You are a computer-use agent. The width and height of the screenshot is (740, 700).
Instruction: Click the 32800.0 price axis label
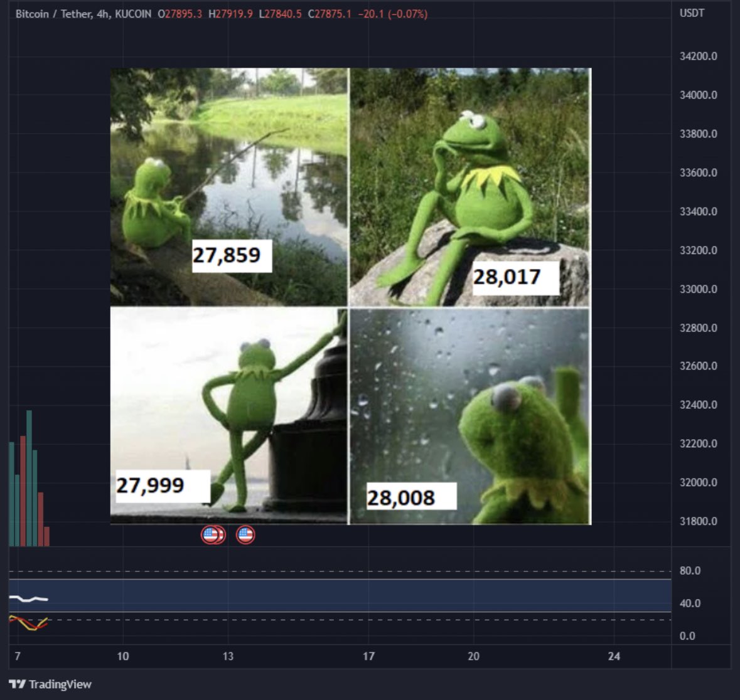[699, 327]
